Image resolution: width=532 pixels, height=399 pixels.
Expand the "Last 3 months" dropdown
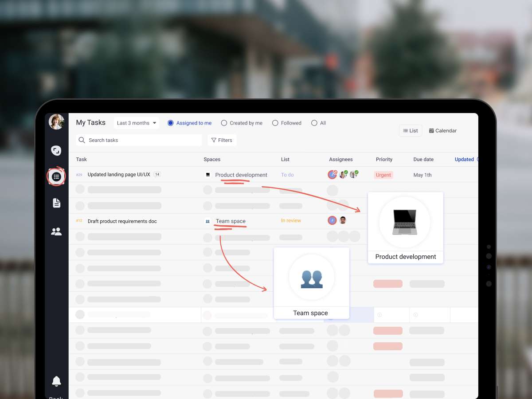click(x=137, y=123)
